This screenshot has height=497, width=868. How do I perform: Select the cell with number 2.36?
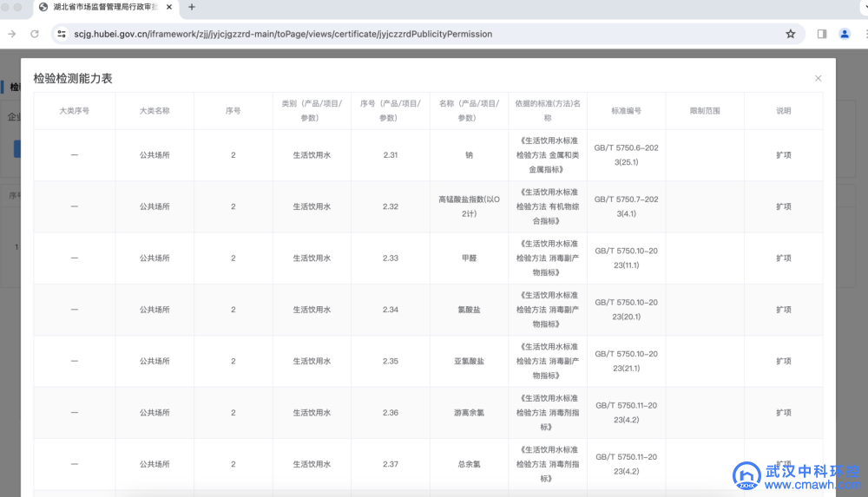tap(391, 412)
